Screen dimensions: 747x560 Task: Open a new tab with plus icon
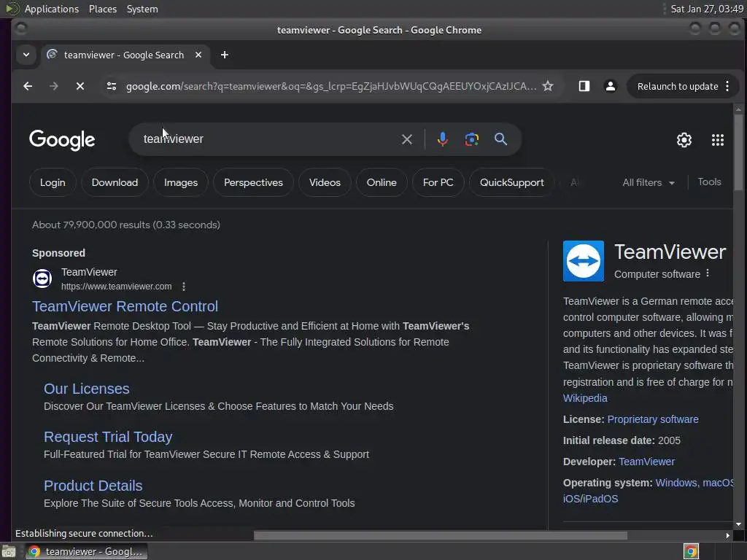[x=225, y=55]
